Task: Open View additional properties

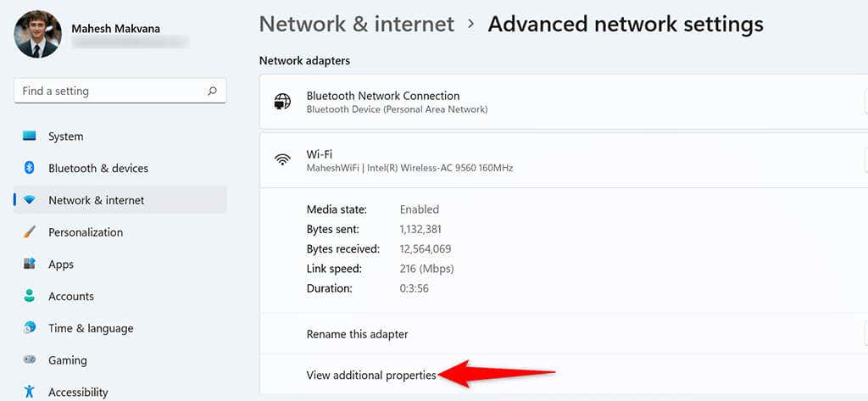Action: (371, 375)
